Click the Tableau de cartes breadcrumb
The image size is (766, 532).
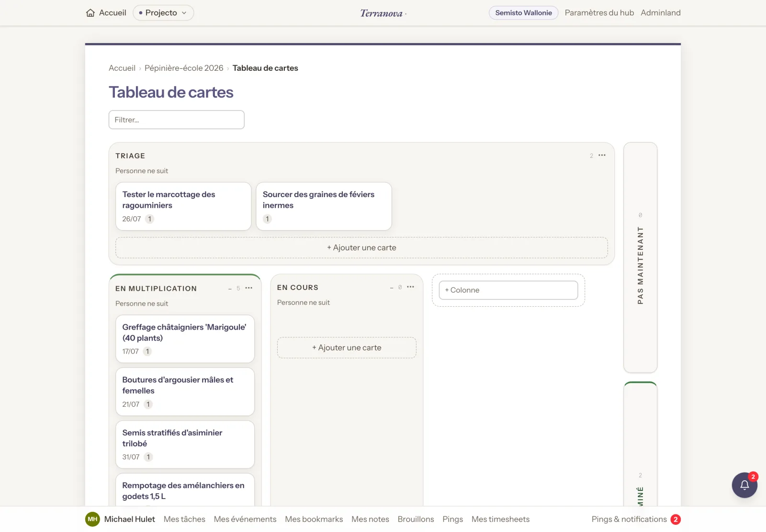click(x=265, y=68)
